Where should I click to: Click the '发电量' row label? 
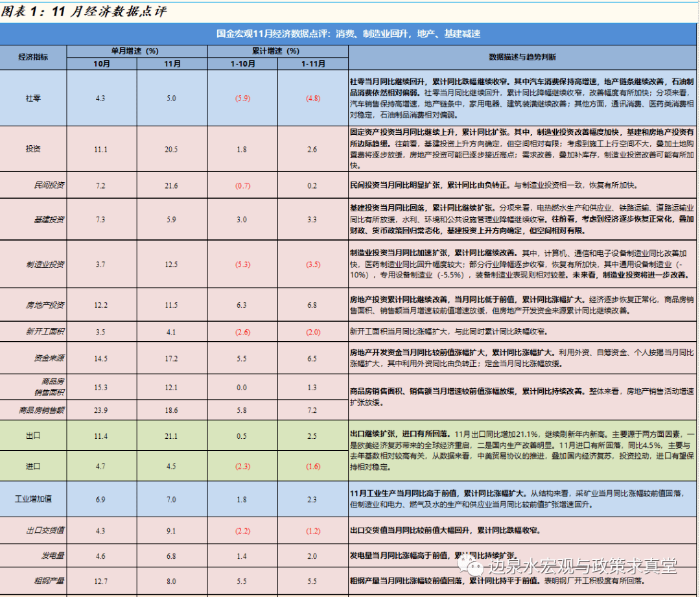click(52, 556)
